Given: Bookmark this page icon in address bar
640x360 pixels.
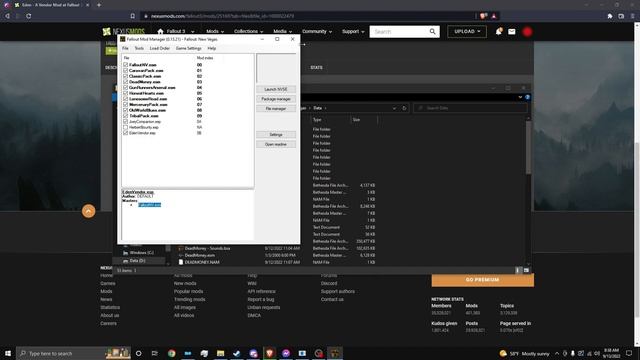Looking at the screenshot, I should click(x=133, y=16).
